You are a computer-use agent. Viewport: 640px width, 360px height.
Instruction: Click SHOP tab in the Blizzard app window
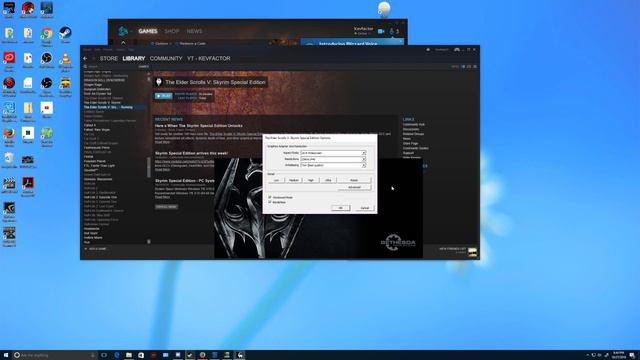pyautogui.click(x=172, y=31)
